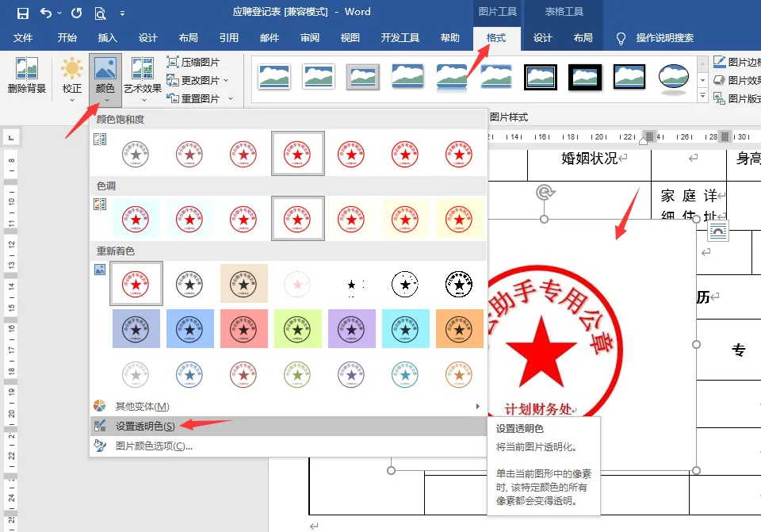The height and width of the screenshot is (532, 761).
Task: Open 图片版式 option
Action: (x=736, y=98)
